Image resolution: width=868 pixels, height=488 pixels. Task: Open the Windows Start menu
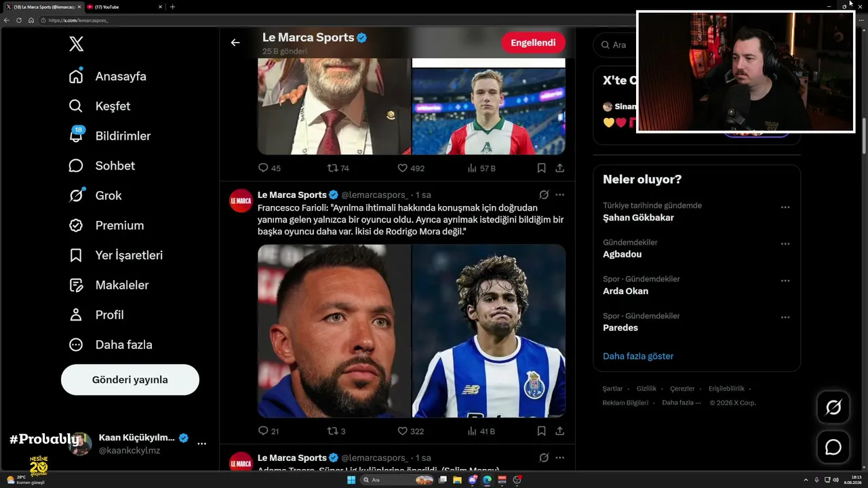[x=351, y=480]
